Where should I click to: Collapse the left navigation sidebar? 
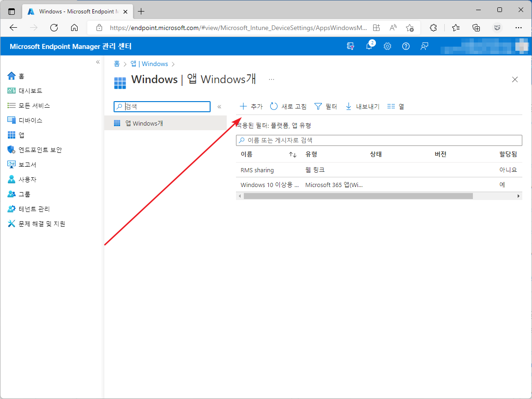click(x=98, y=62)
